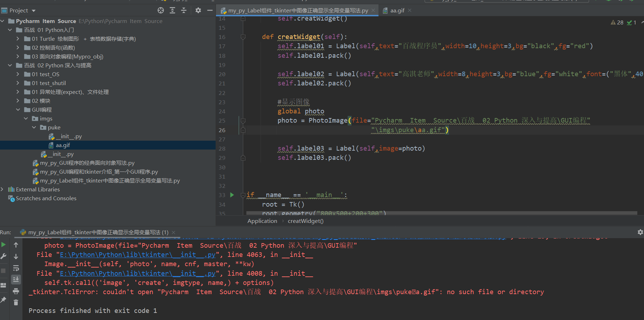Click the 'global photo' code line
This screenshot has width=644, height=320.
click(x=301, y=111)
